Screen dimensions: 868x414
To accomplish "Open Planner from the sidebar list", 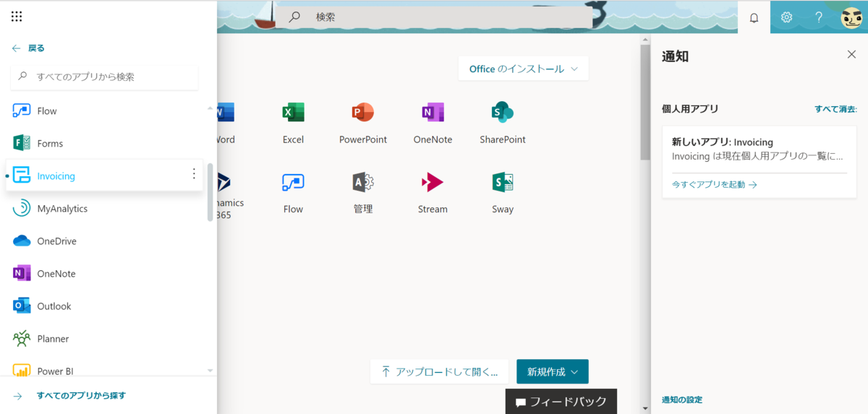I will tap(104, 338).
